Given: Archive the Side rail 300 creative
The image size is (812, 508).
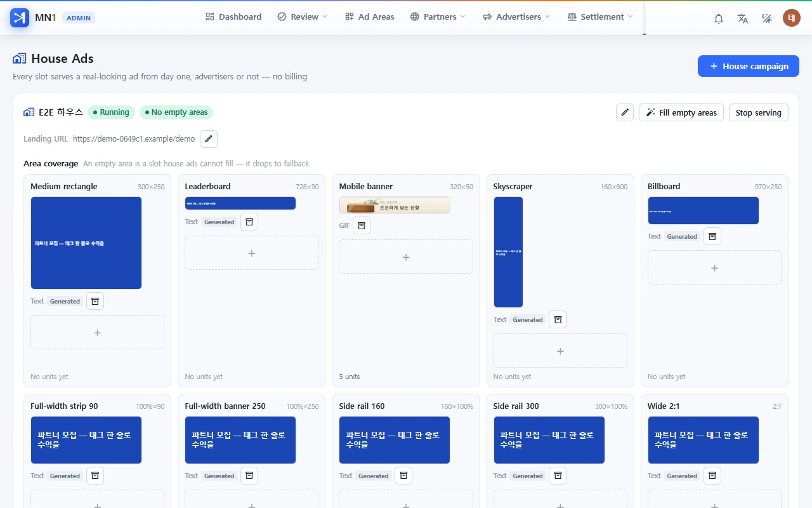Looking at the screenshot, I should coord(558,476).
